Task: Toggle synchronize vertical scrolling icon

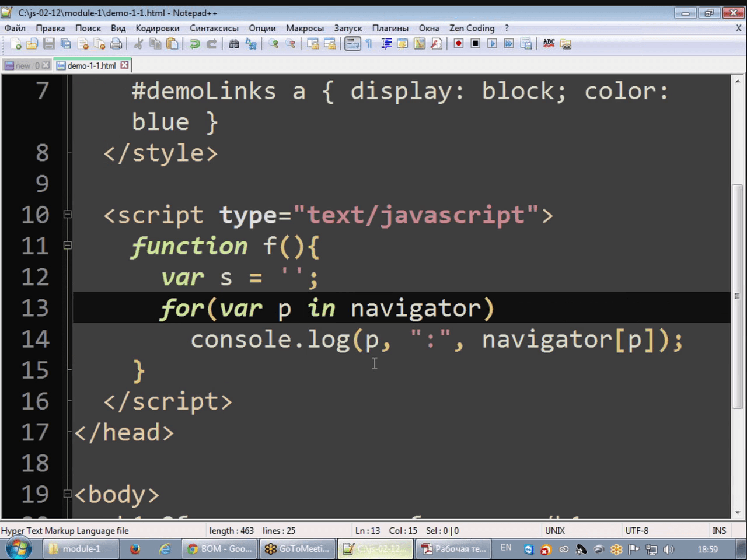Action: coord(313,44)
